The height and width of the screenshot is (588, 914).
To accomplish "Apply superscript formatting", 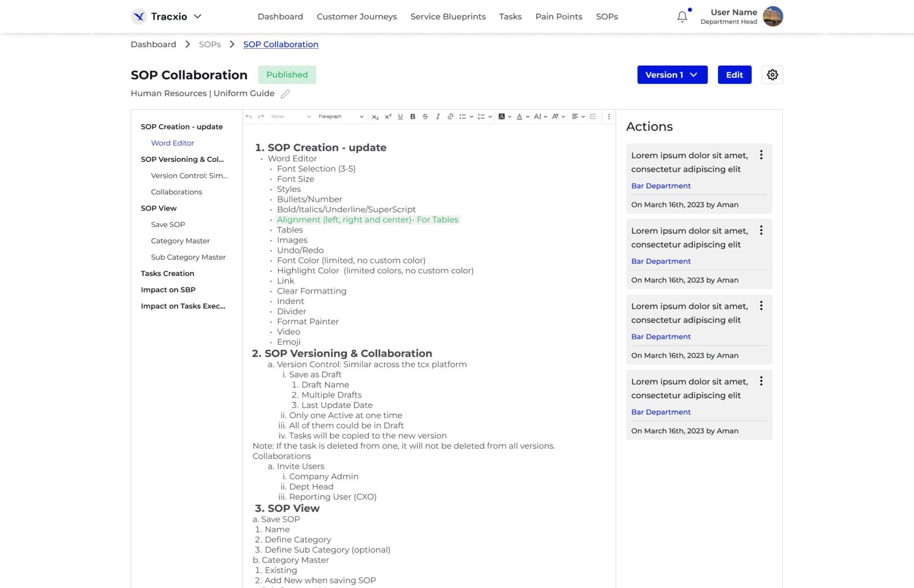I will pyautogui.click(x=388, y=116).
